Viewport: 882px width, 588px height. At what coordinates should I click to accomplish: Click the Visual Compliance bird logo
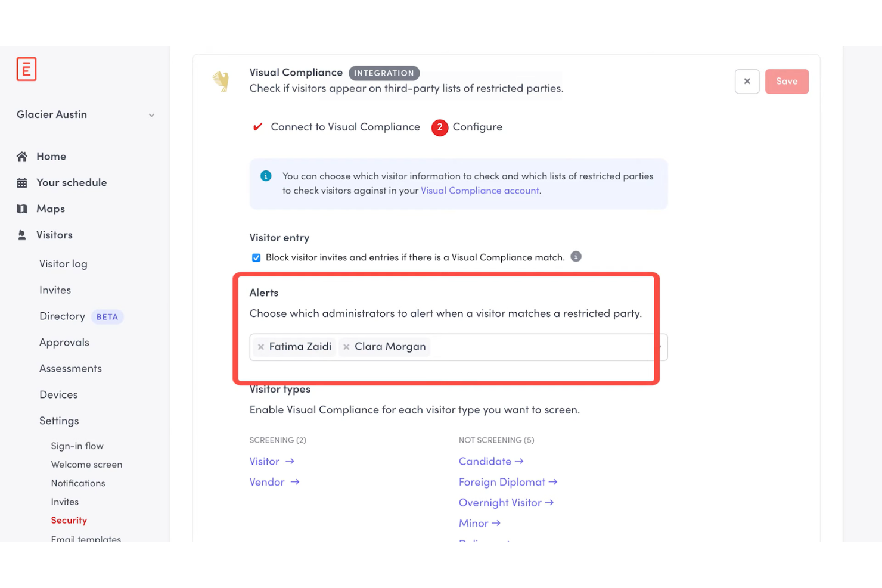221,81
